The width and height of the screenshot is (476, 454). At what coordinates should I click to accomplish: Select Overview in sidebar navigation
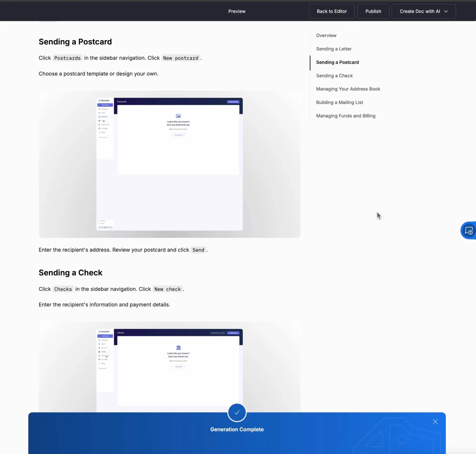pos(327,35)
